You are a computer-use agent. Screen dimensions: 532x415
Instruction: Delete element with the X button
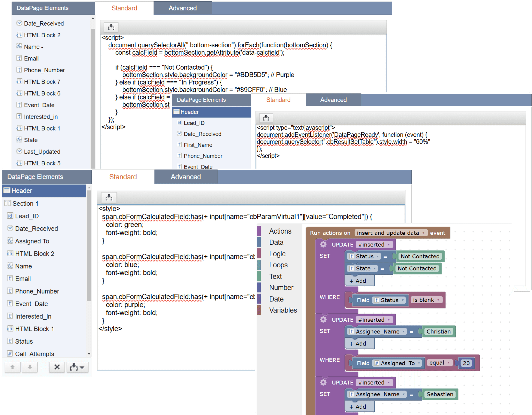pos(57,367)
